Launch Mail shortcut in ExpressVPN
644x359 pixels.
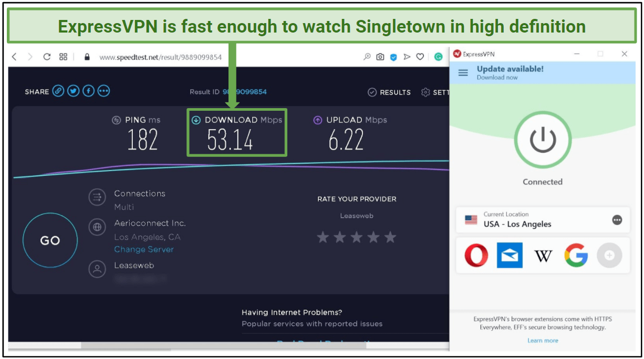[x=510, y=256]
